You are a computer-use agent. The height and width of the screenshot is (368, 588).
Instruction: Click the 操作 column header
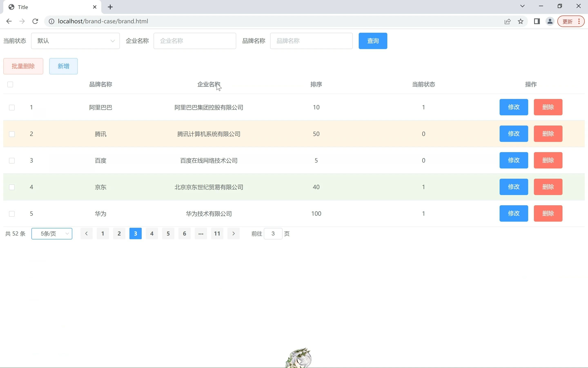point(531,84)
